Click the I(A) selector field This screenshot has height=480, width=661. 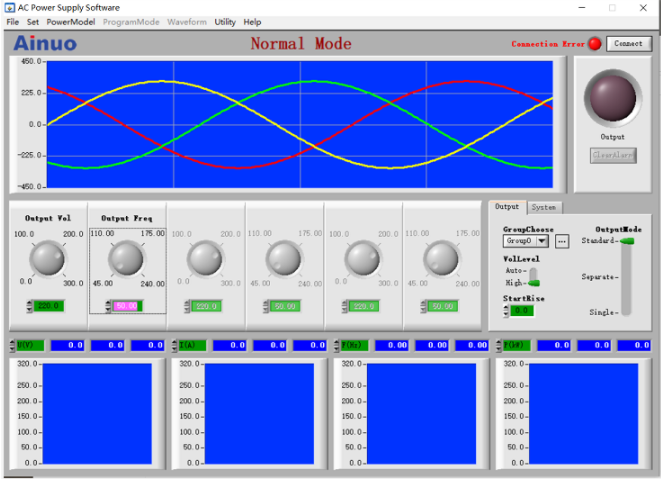[193, 346]
